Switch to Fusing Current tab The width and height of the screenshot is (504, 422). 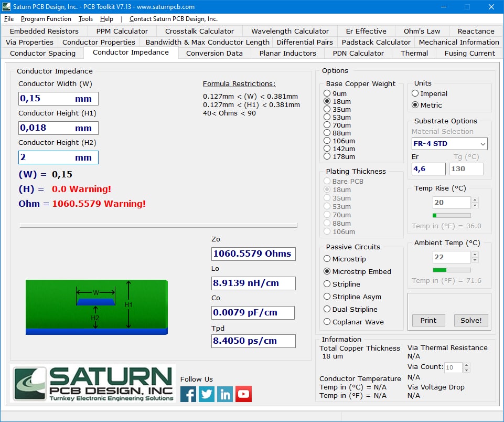coord(469,53)
